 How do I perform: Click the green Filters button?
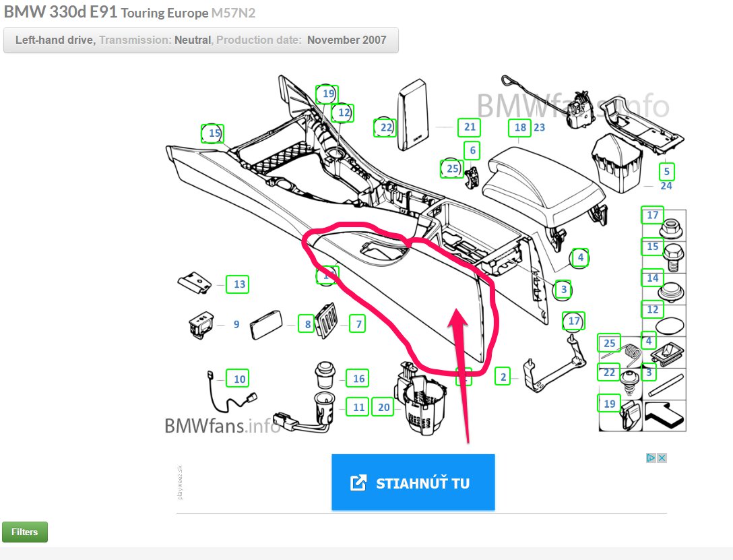coord(25,532)
